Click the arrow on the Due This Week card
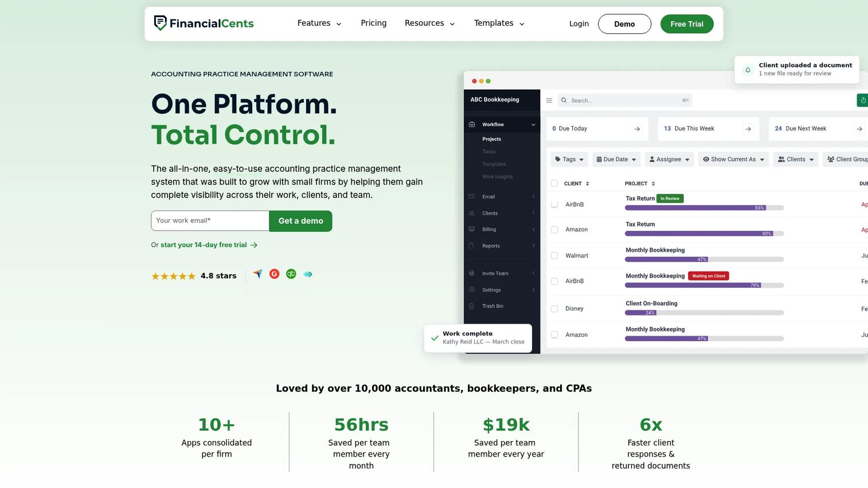This screenshot has height=488, width=868. (748, 129)
